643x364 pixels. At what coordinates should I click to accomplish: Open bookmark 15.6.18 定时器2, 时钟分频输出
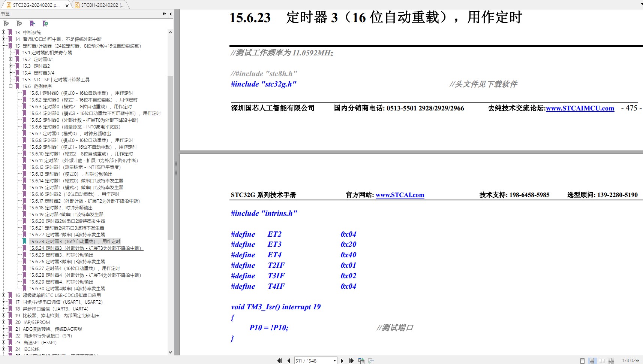(61, 208)
